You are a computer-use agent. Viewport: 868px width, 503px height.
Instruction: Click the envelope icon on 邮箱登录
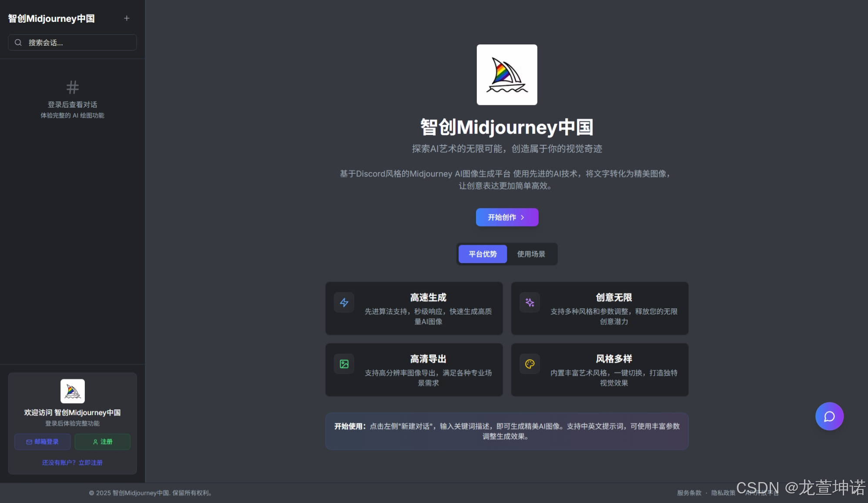tap(29, 442)
